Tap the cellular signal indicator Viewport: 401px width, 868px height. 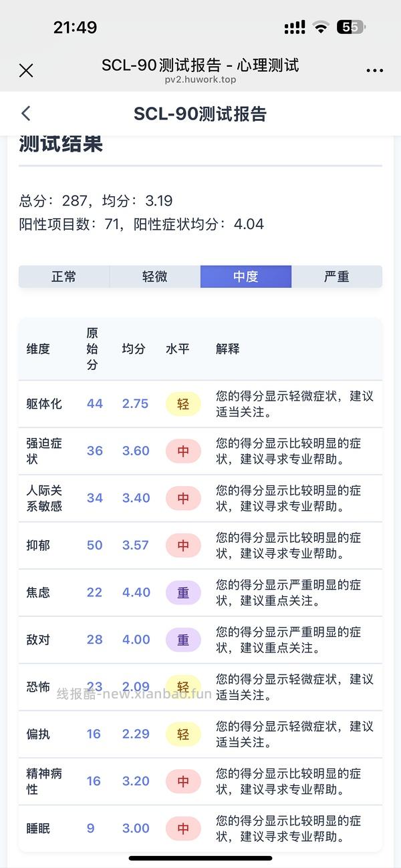294,27
